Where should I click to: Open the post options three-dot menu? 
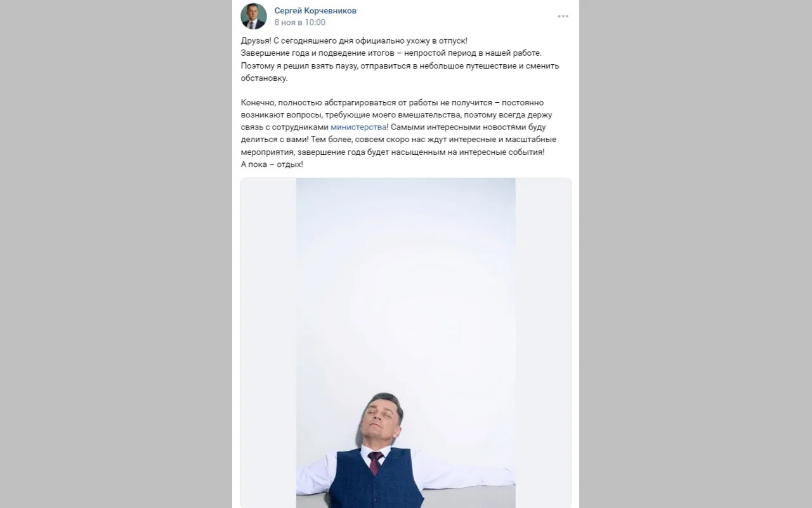[x=563, y=17]
